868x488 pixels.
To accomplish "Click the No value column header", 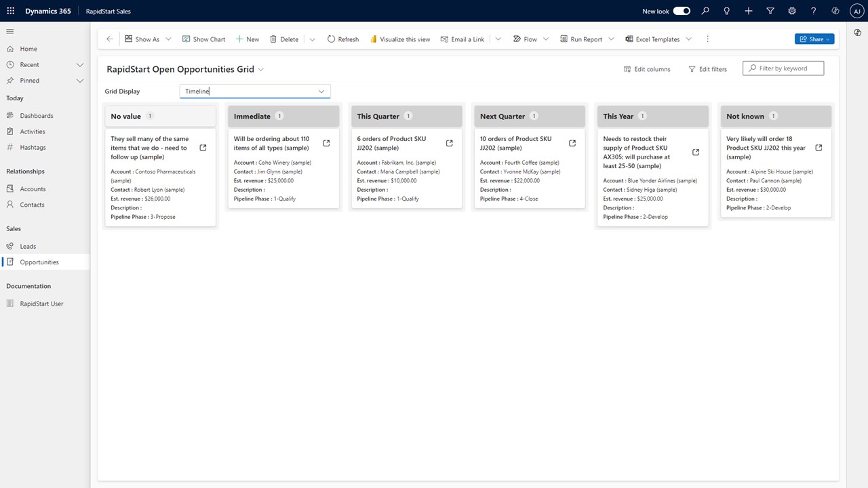I will 161,116.
